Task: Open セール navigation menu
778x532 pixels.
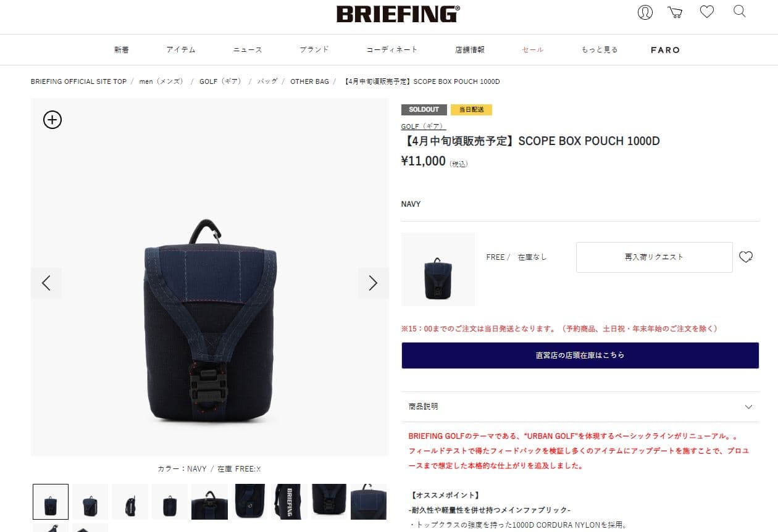Action: tap(532, 49)
